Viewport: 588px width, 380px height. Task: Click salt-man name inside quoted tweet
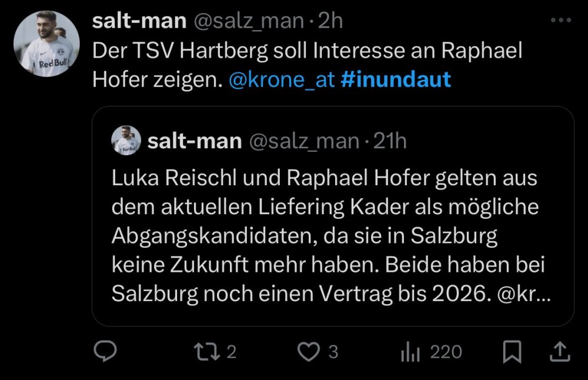[x=195, y=141]
